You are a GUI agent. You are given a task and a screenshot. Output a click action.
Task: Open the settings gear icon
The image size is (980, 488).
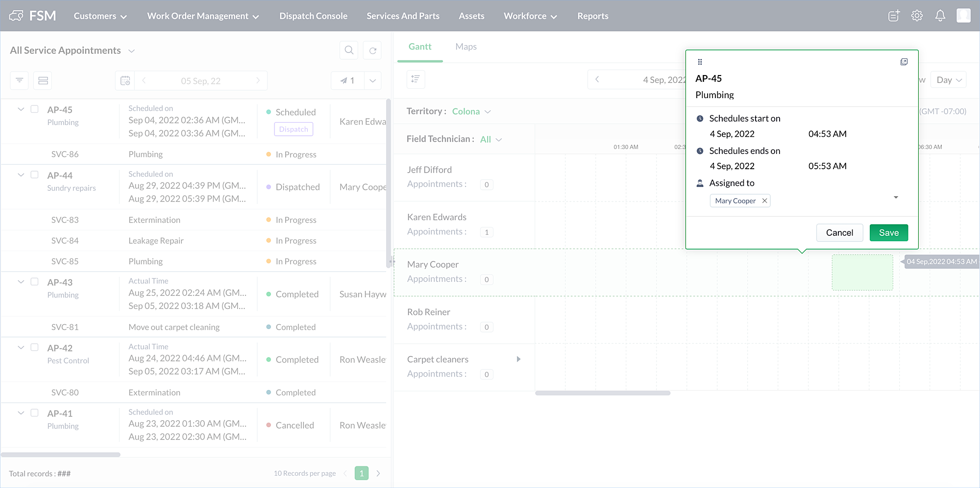pos(917,16)
